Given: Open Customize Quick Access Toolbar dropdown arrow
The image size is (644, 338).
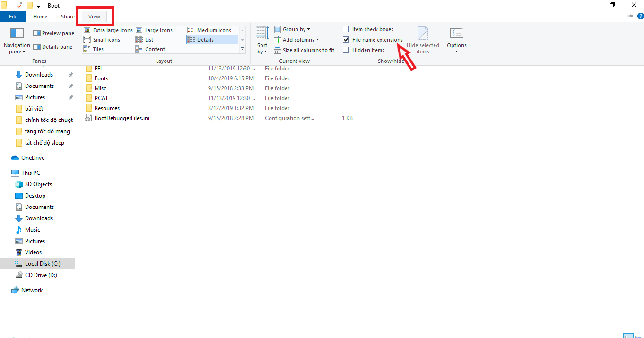Looking at the screenshot, I should point(38,6).
